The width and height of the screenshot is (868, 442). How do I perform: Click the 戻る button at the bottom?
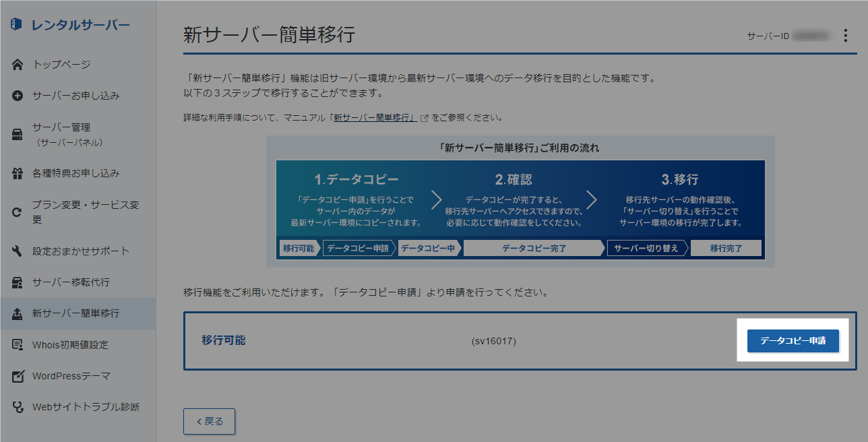[x=209, y=421]
